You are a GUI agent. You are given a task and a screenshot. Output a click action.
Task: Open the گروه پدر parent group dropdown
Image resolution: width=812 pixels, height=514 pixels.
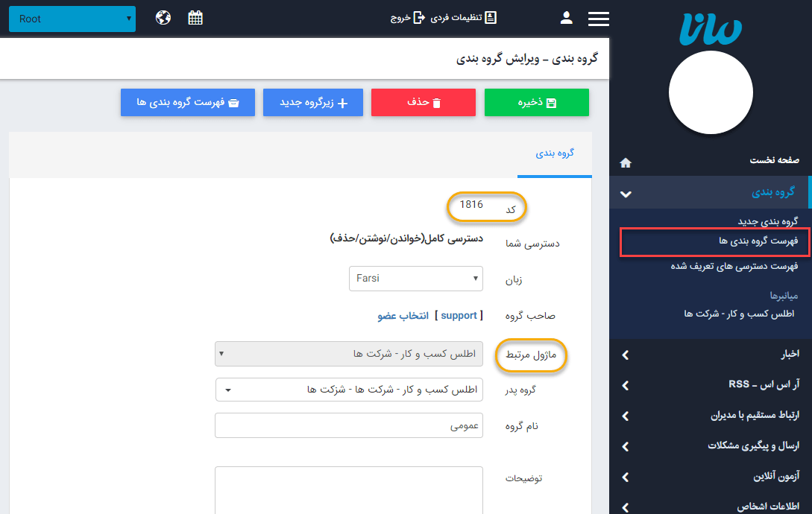(x=348, y=389)
